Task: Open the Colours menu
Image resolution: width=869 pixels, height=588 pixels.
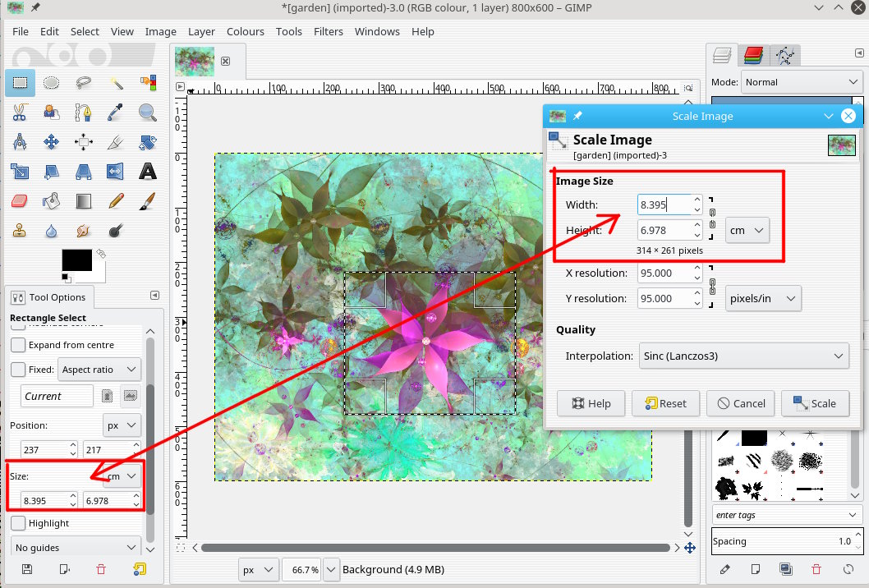Action: (x=246, y=31)
